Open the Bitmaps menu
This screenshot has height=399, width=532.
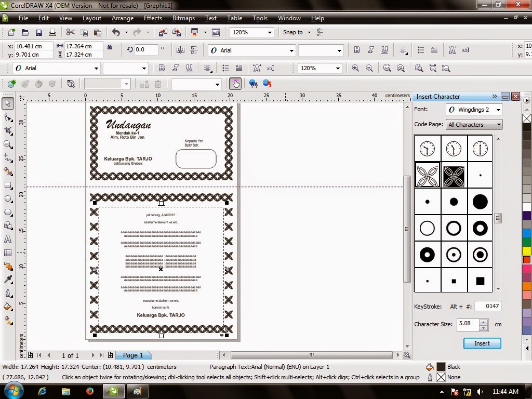tap(183, 18)
